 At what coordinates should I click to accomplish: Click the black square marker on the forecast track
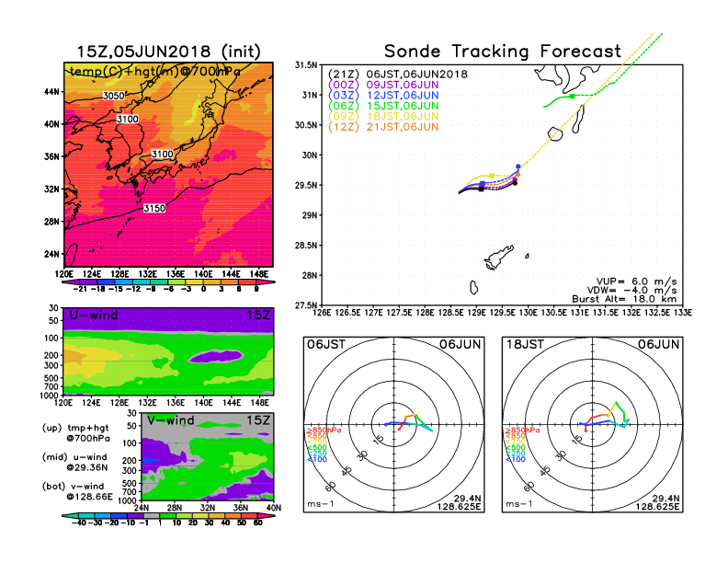[481, 190]
